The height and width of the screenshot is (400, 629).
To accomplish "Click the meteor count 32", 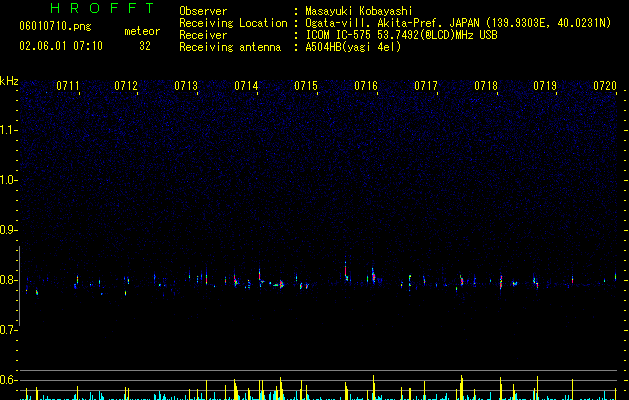I will click(x=145, y=46).
